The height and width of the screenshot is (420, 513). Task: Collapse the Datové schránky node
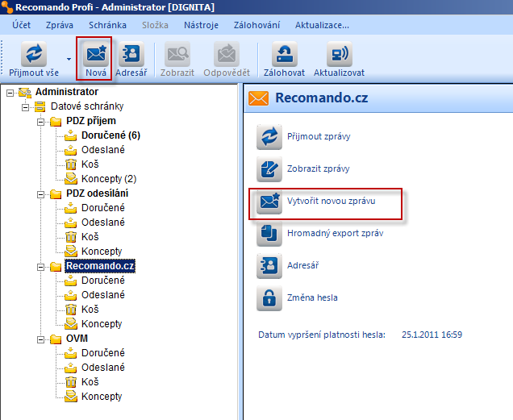coord(25,107)
